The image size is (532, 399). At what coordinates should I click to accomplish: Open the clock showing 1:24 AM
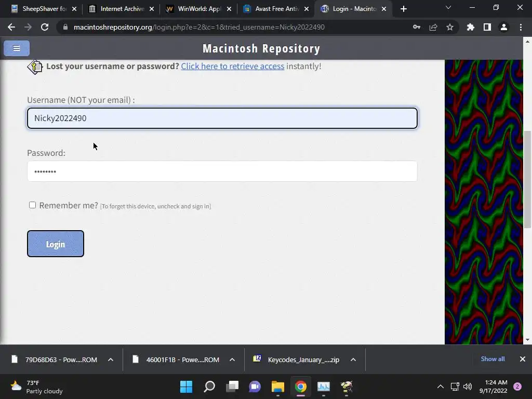coord(494,387)
